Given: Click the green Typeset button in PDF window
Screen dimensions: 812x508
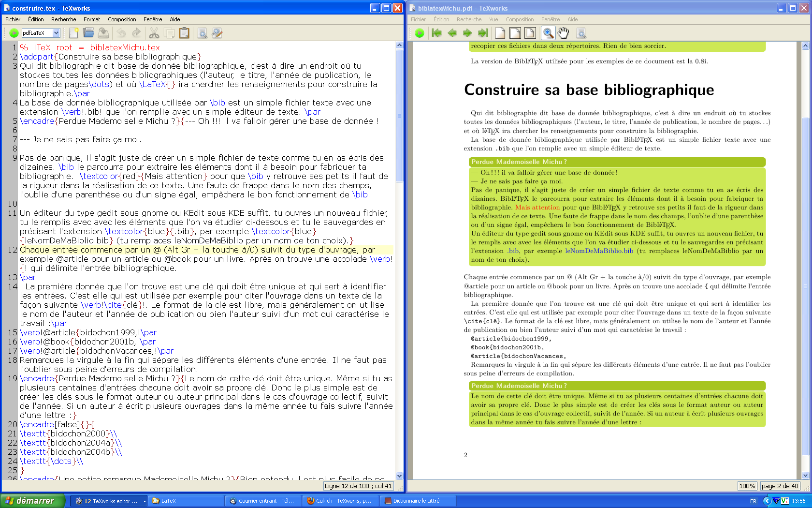Looking at the screenshot, I should tap(420, 33).
